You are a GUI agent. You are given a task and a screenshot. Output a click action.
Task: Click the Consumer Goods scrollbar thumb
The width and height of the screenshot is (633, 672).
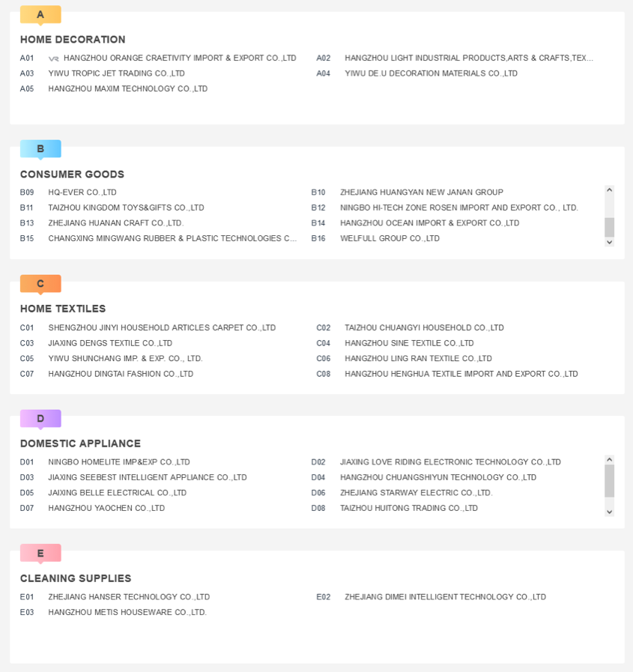click(610, 227)
